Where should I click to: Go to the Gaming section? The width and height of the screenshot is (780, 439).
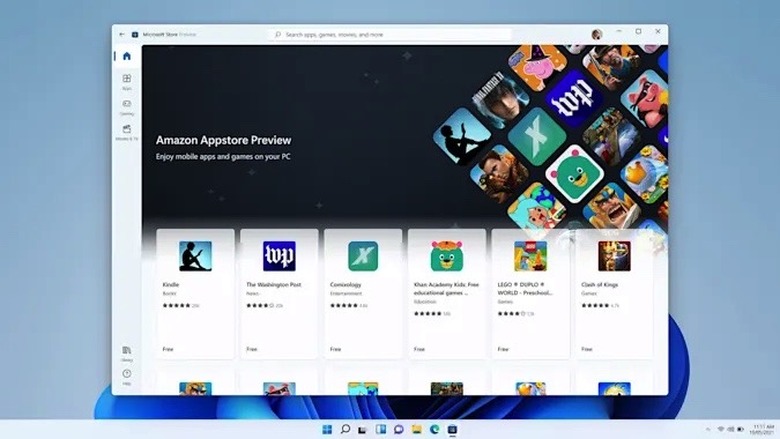pyautogui.click(x=127, y=107)
